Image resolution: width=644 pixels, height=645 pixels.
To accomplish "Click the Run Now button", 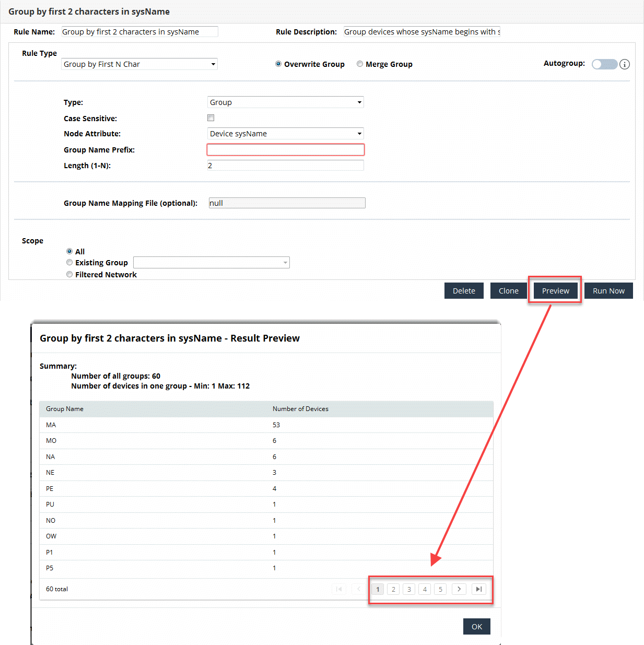I will pos(608,291).
